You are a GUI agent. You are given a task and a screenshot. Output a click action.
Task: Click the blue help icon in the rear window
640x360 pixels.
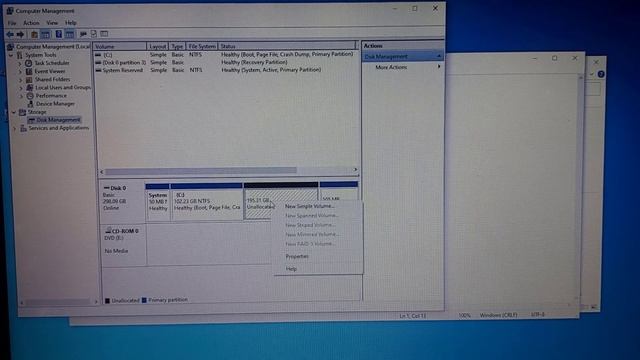[601, 74]
